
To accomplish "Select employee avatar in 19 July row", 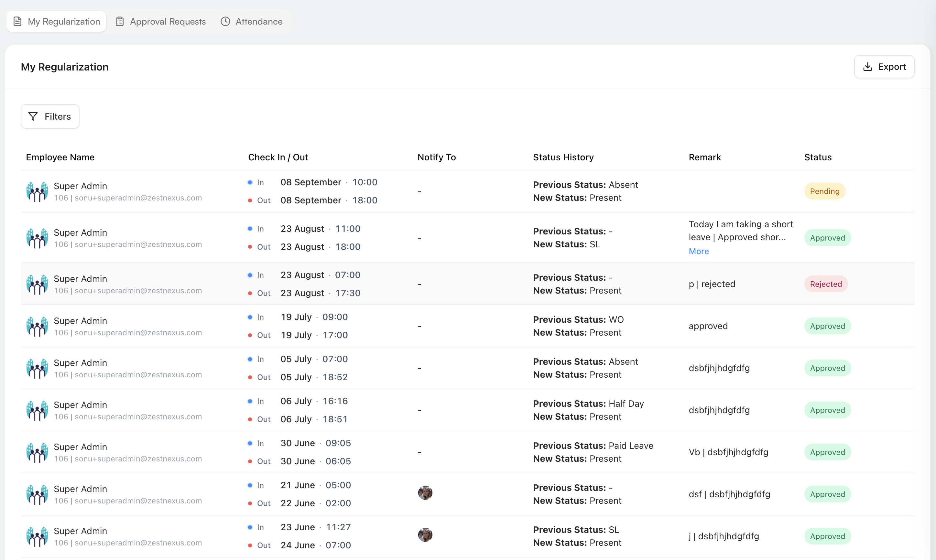I will [37, 327].
